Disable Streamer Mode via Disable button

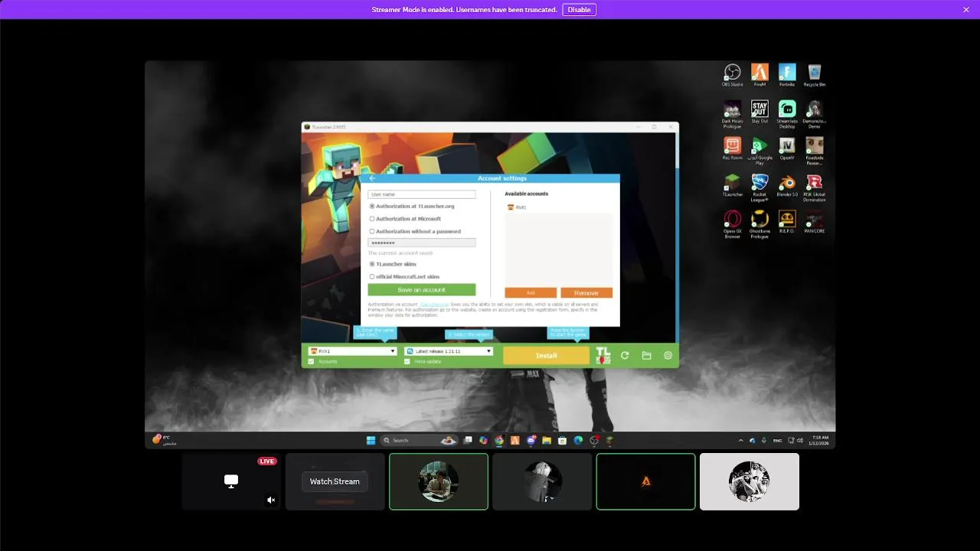coord(579,10)
